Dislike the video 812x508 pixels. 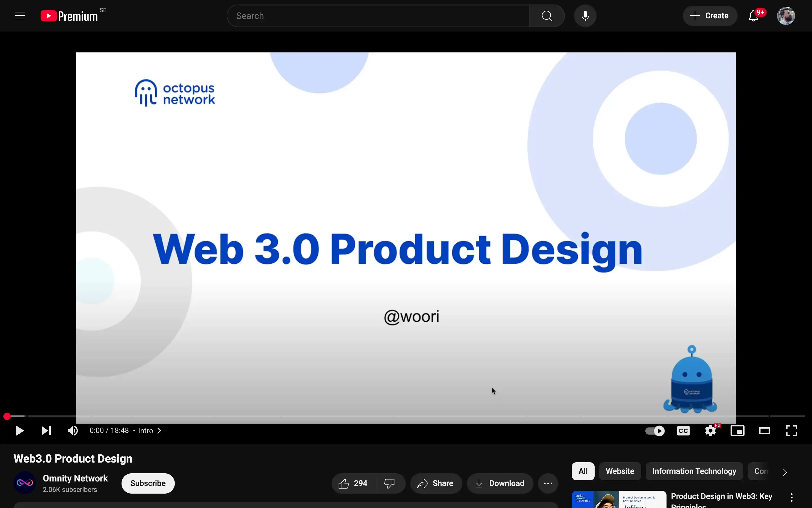(x=390, y=483)
